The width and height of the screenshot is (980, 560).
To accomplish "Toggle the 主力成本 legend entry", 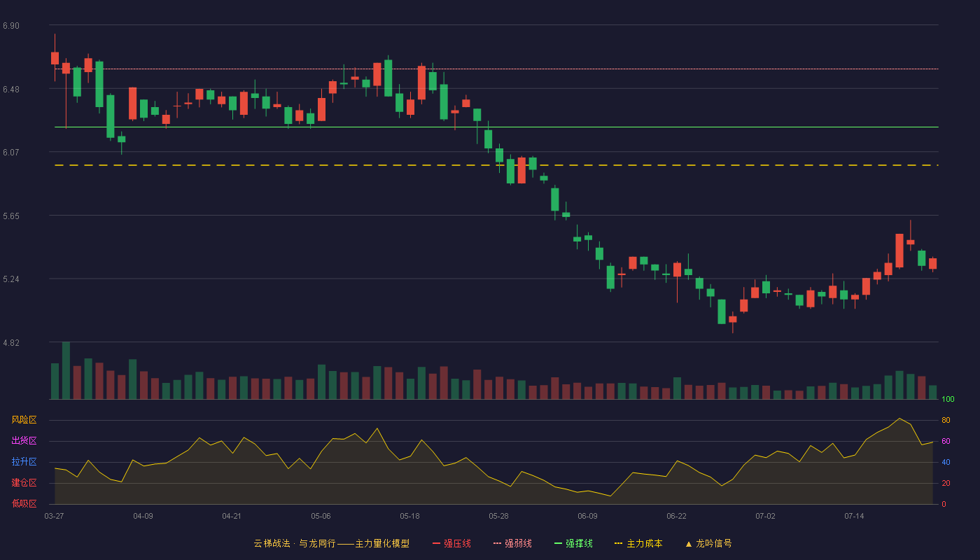I will click(x=638, y=543).
